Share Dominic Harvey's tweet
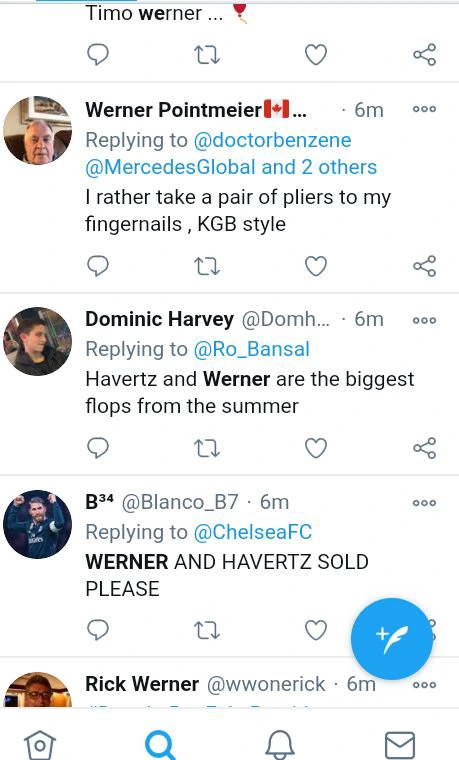Screen dimensions: 459x760 tap(425, 448)
